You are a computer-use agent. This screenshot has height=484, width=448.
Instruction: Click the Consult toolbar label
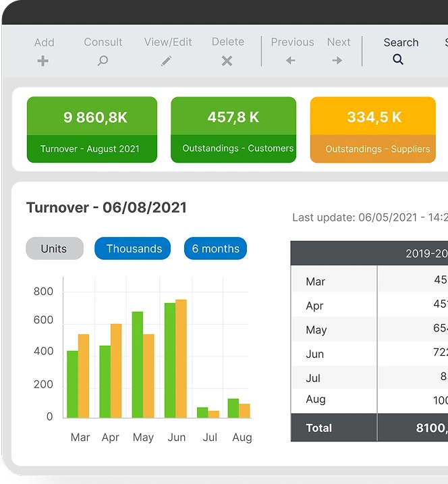[103, 42]
